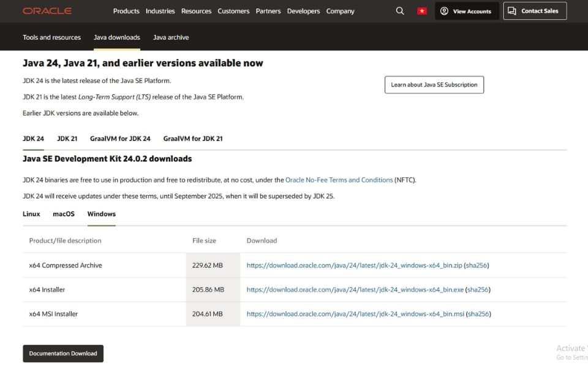Viewport: 588px width, 368px height.
Task: Open the search magnifier icon
Action: click(x=400, y=11)
